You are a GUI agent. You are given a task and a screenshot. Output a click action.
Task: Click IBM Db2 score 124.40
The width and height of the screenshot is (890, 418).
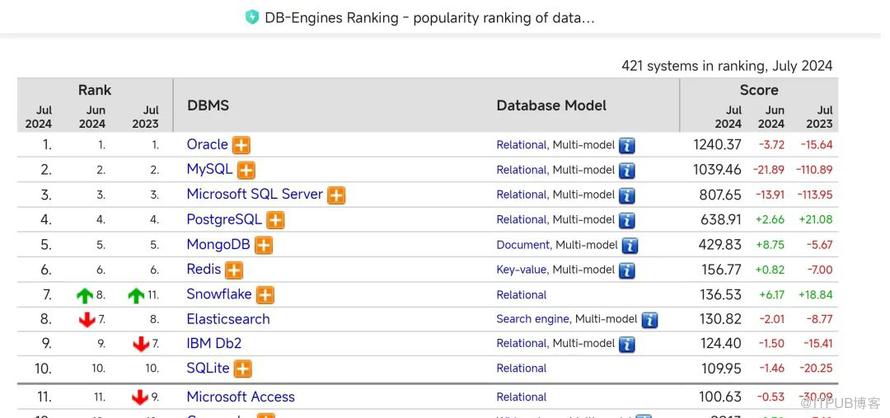721,344
